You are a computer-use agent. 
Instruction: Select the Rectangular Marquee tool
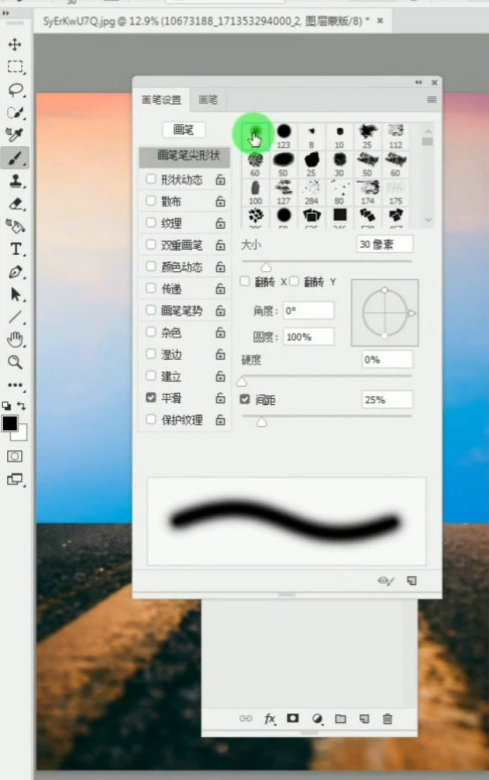pos(15,67)
